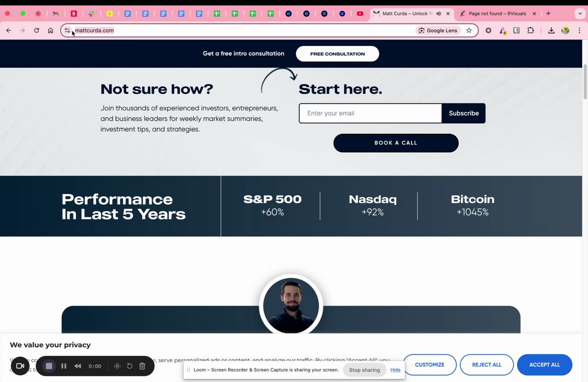Open the Chrome profile avatar
The width and height of the screenshot is (588, 382).
565,30
